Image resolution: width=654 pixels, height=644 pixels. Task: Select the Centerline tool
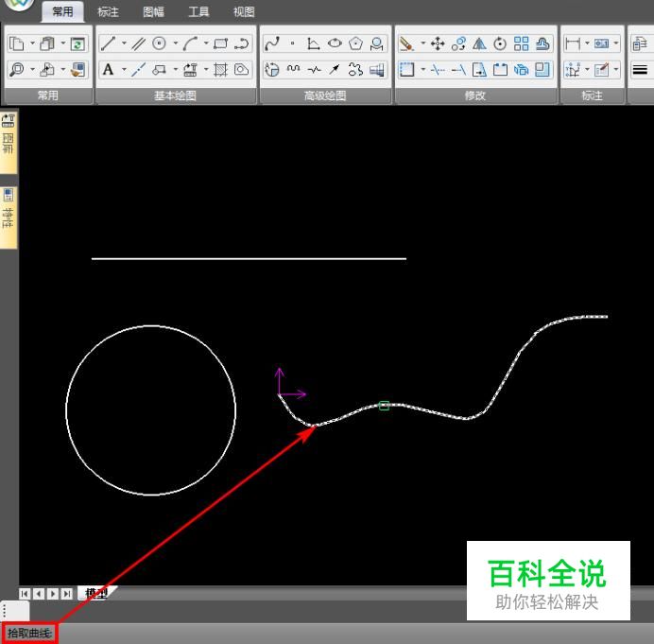138,69
